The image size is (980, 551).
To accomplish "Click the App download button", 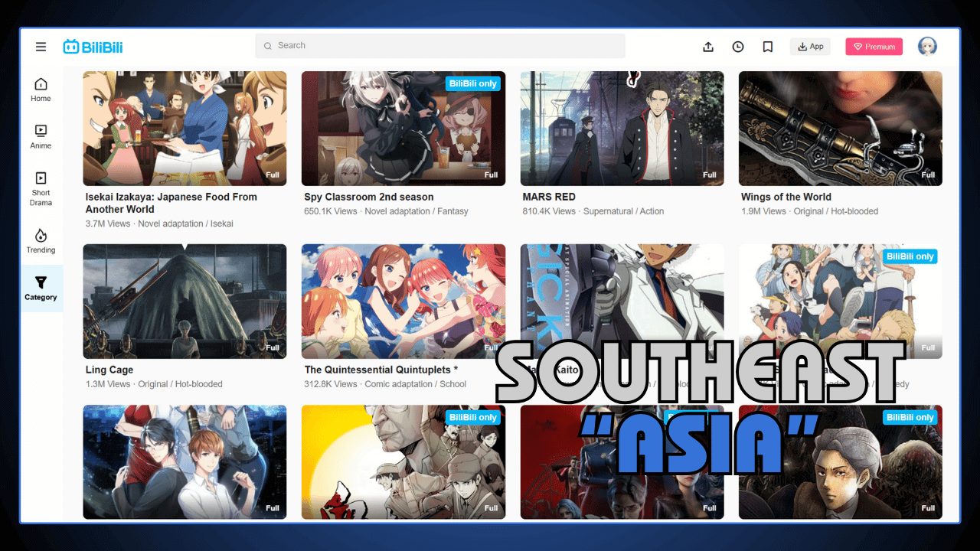I will [x=810, y=47].
